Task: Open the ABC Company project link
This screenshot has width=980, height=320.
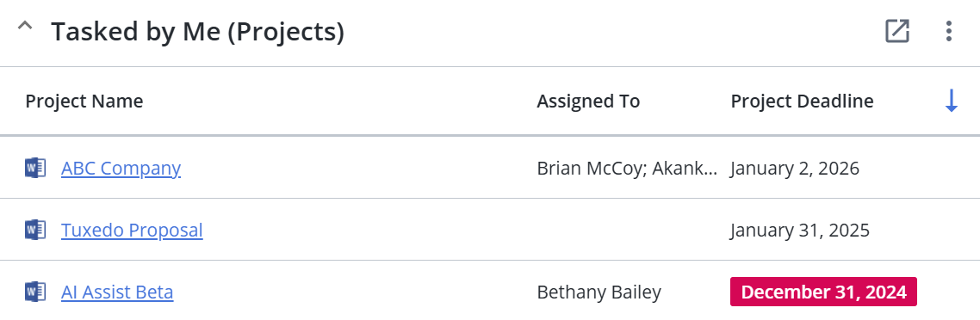Action: point(121,169)
